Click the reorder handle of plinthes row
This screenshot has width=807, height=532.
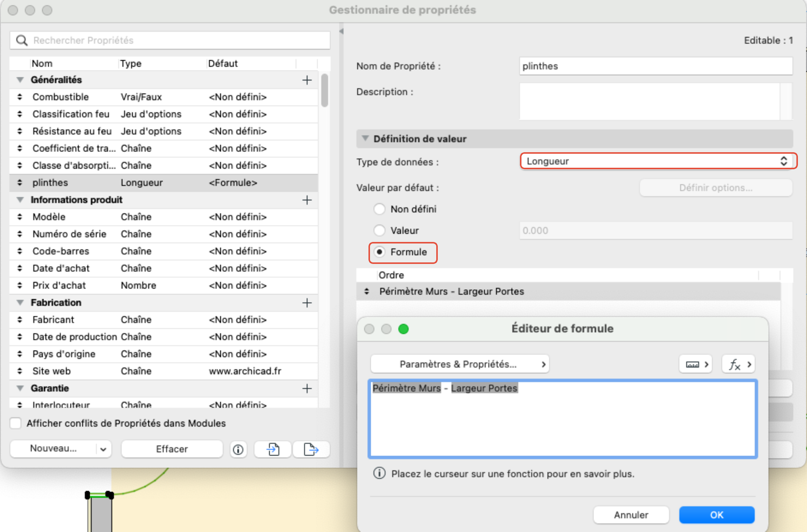pyautogui.click(x=20, y=183)
